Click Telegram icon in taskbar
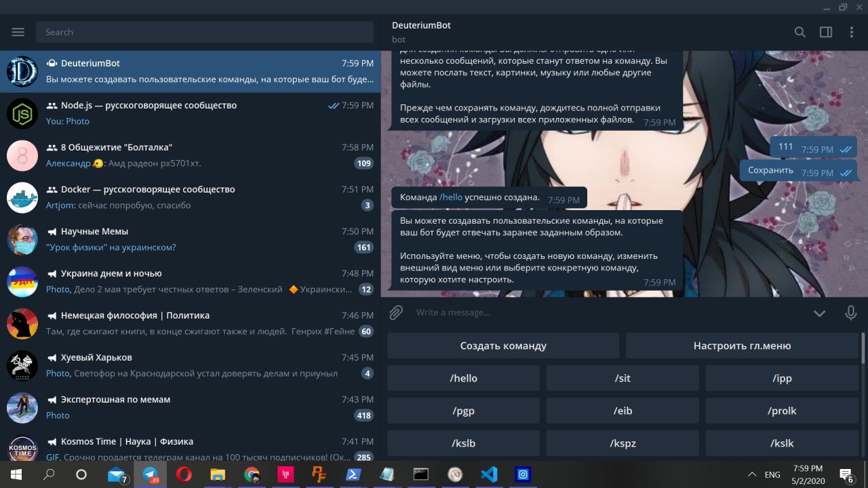The height and width of the screenshot is (488, 868). pos(150,474)
